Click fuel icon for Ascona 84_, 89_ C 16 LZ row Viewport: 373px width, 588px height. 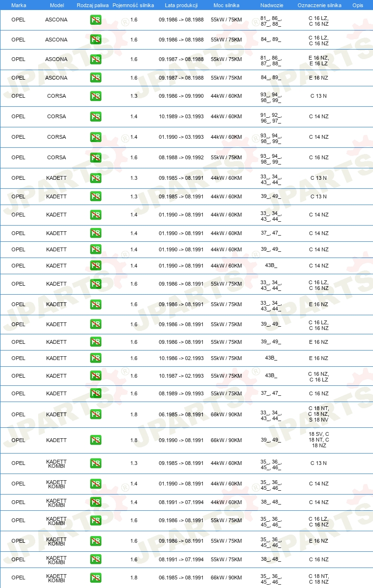(95, 40)
